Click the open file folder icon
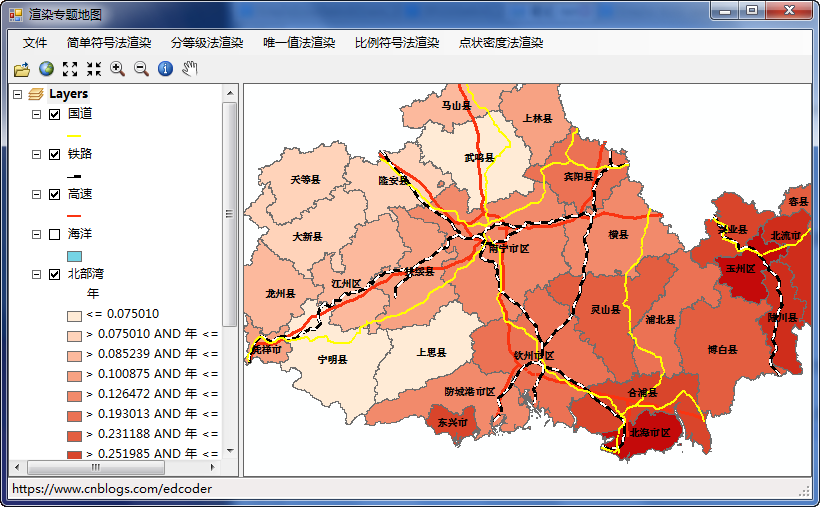 [x=21, y=69]
